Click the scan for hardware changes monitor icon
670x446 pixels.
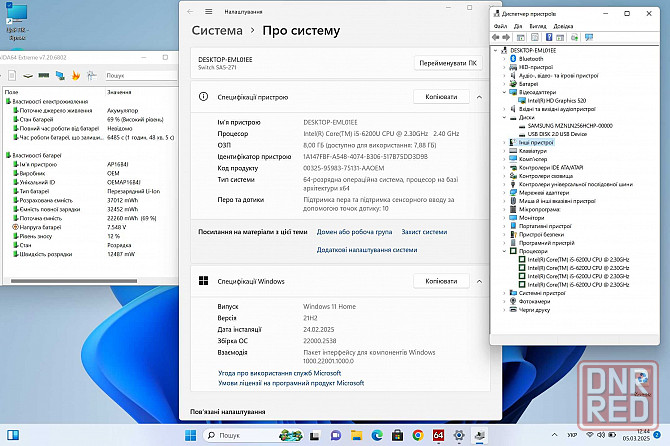click(x=589, y=38)
